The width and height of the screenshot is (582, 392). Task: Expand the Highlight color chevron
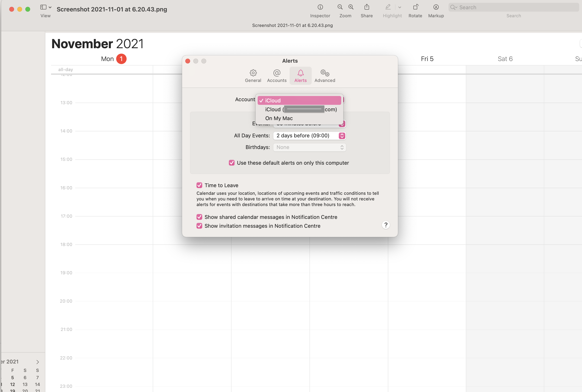[400, 7]
